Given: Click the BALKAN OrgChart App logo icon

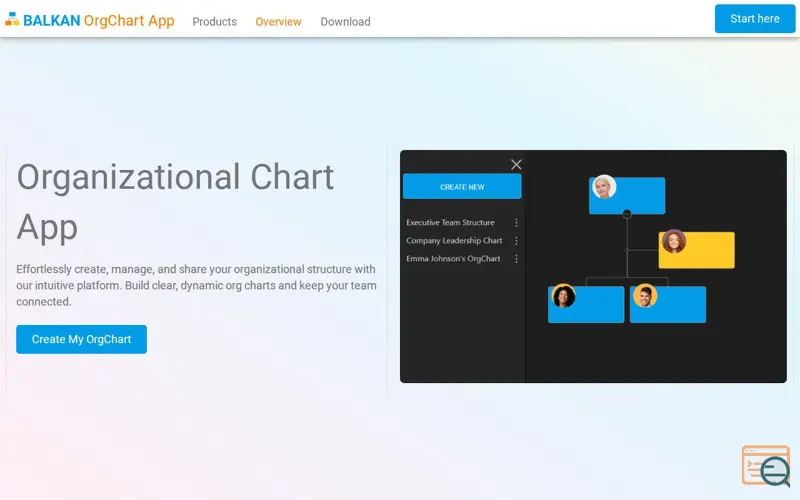Looking at the screenshot, I should point(12,19).
